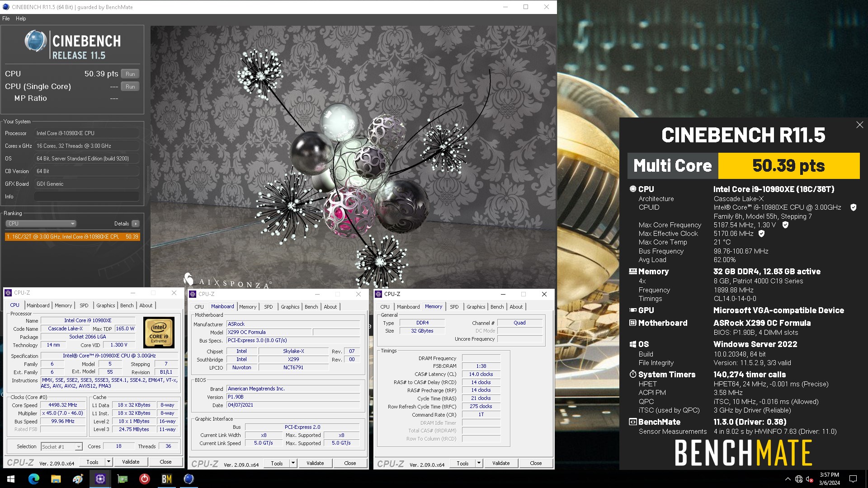The height and width of the screenshot is (488, 868).
Task: Click the verified shield beside CPUID
Action: pyautogui.click(x=854, y=207)
